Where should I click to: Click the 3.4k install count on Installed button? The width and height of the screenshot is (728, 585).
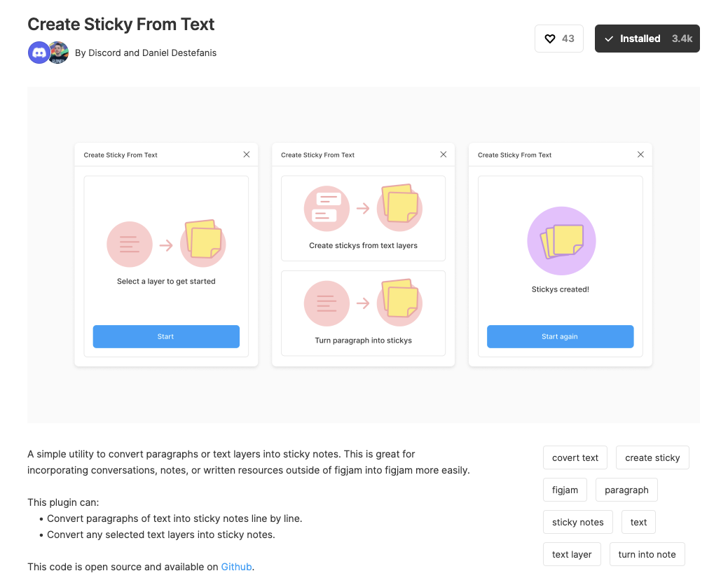pos(682,39)
